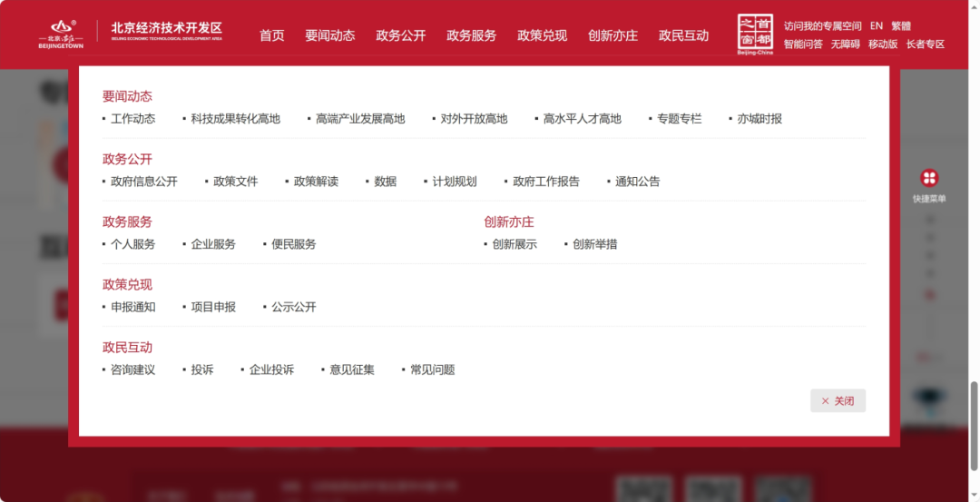Screen dimensions: 980x502
Task: Open 通知公告 link
Action: point(637,182)
